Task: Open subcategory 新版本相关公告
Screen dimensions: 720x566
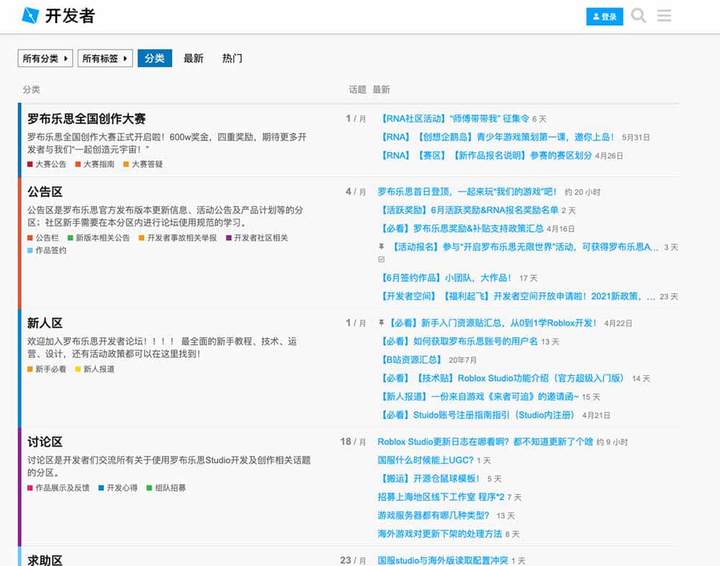Action: (x=99, y=238)
